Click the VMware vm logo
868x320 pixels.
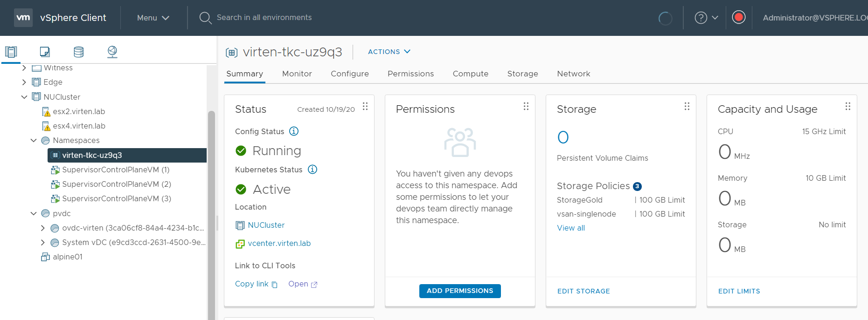click(23, 18)
